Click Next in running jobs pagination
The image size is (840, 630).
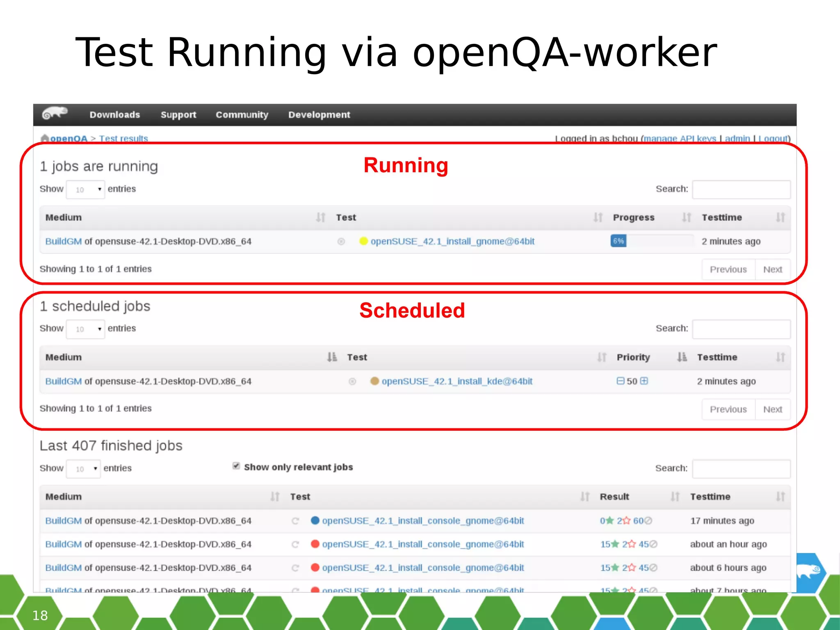(x=773, y=269)
